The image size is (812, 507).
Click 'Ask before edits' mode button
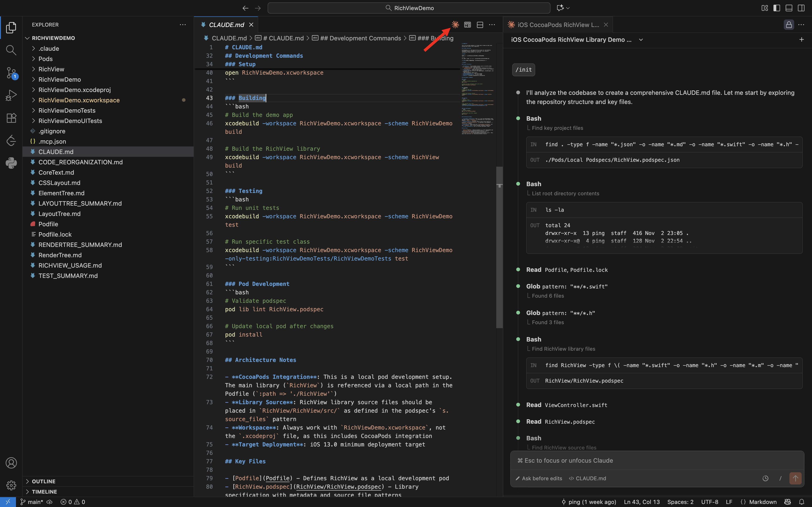539,479
